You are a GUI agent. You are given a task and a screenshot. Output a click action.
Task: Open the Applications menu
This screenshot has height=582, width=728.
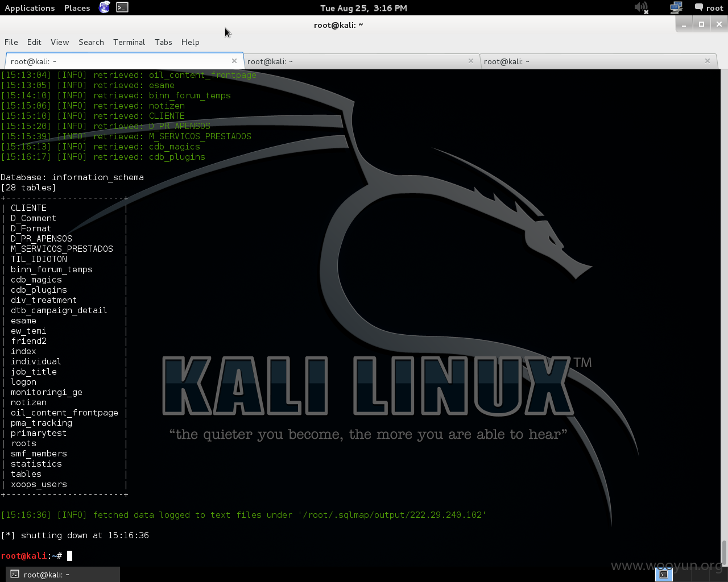pyautogui.click(x=30, y=8)
